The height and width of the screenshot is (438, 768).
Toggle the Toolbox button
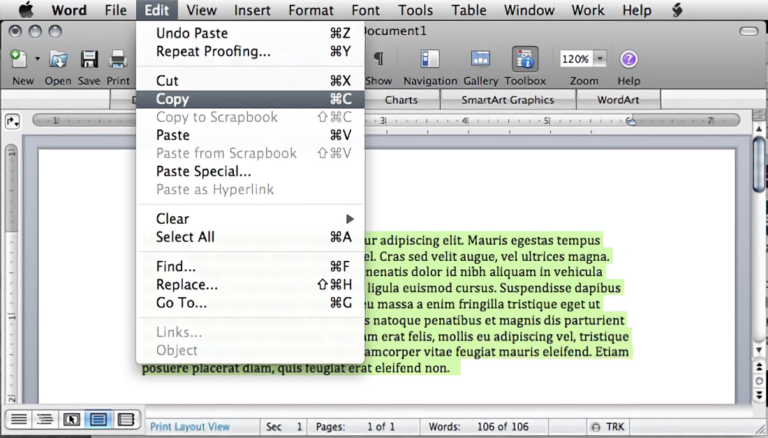tap(525, 59)
